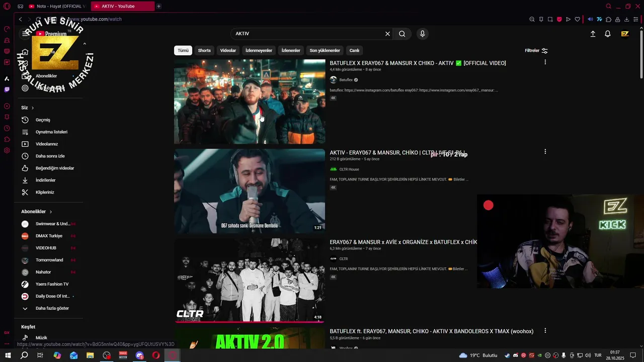Open a new browser tab with plus
The image size is (644, 362).
click(158, 6)
